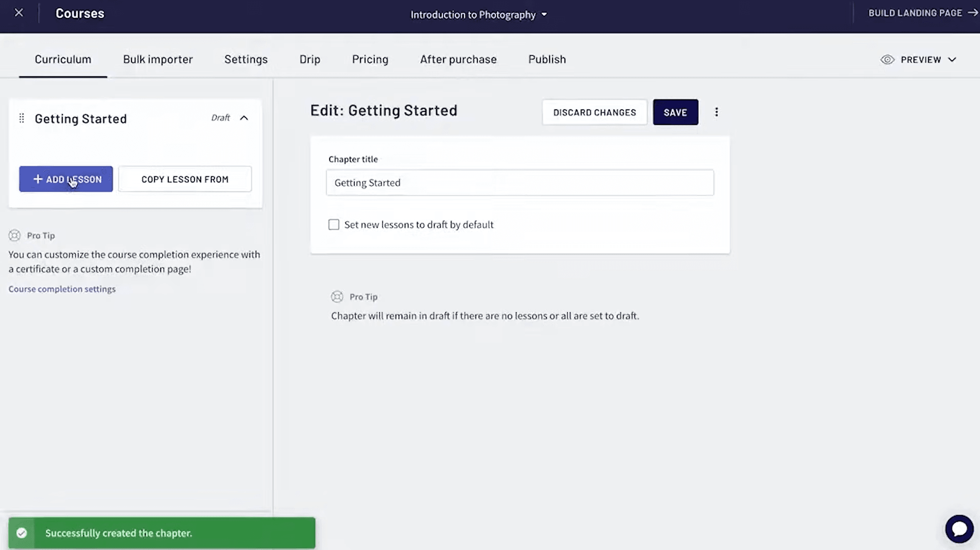This screenshot has height=550, width=980.
Task: Open the chat support bubble
Action: [x=960, y=528]
